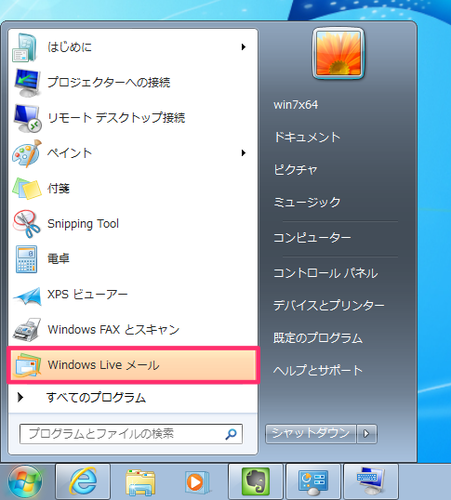Click the リモート デスクトップ接続 icon
The image size is (451, 500).
27,118
